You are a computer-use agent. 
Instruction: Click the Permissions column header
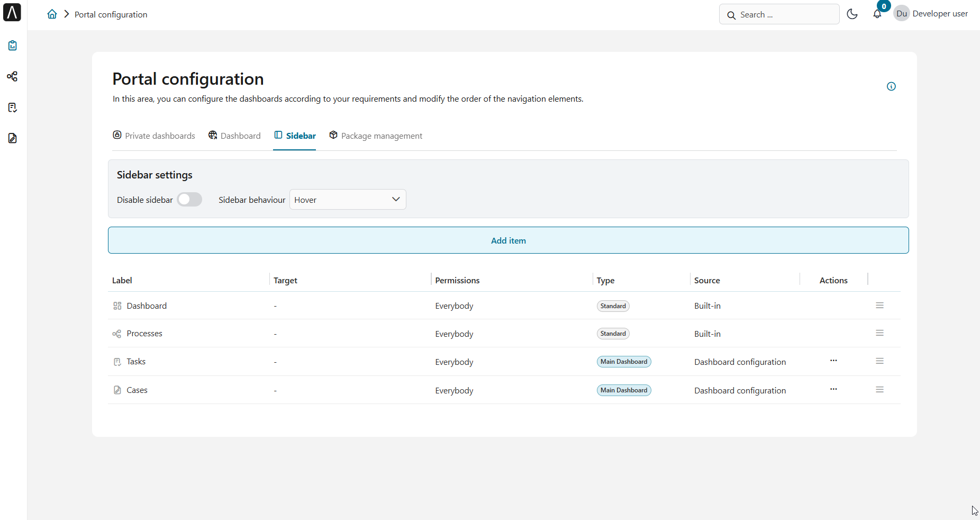(457, 281)
